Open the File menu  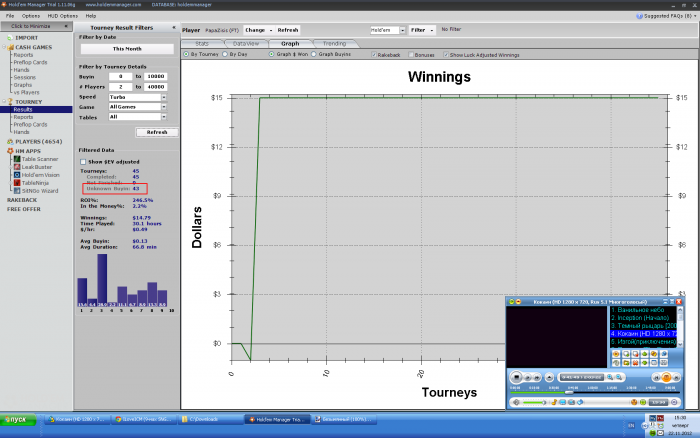[x=10, y=16]
